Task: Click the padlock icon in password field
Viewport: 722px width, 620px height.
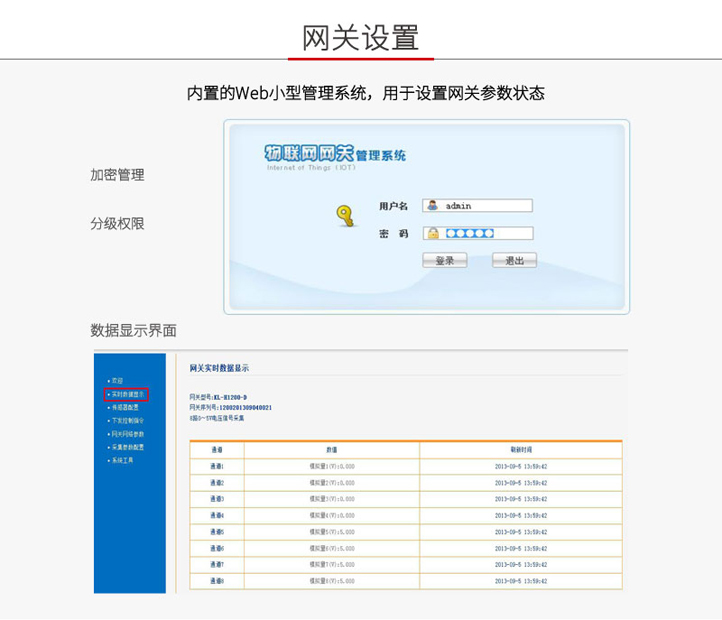Action: pyautogui.click(x=433, y=233)
